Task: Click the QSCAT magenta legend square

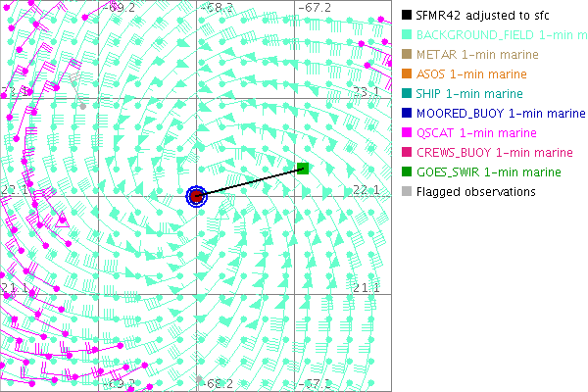Action: pos(407,132)
